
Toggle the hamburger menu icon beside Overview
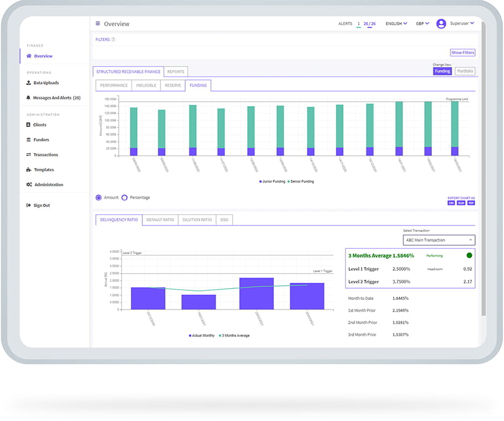[x=98, y=24]
